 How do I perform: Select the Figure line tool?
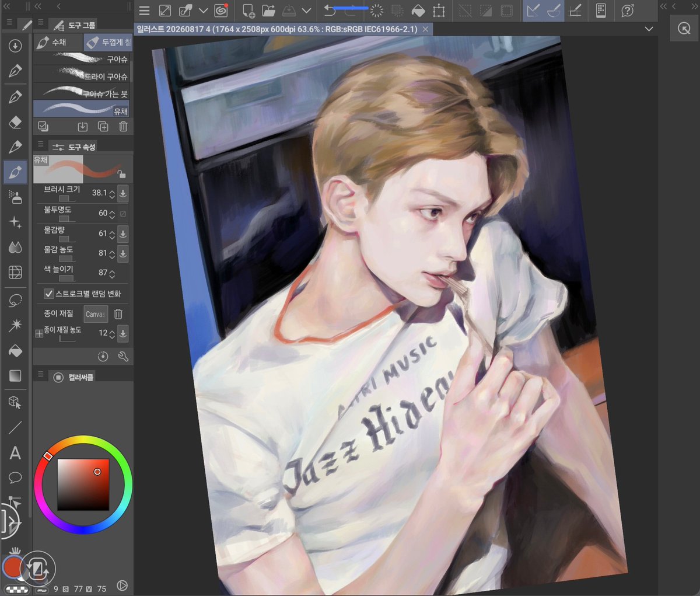[x=15, y=427]
